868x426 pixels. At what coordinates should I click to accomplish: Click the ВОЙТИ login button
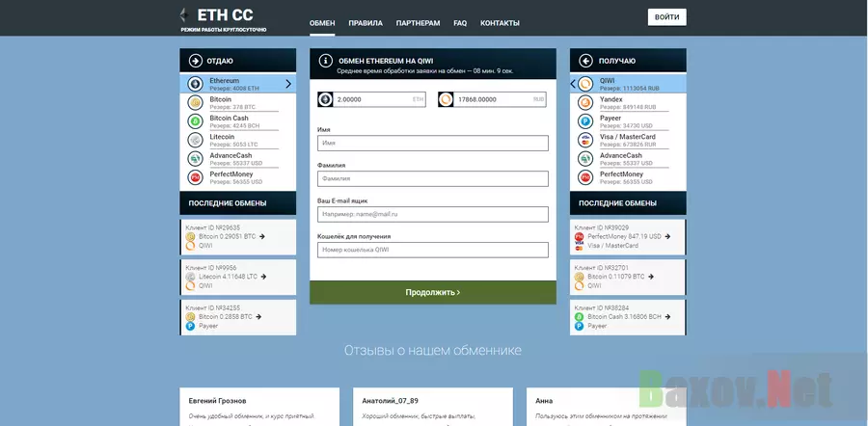pos(667,17)
